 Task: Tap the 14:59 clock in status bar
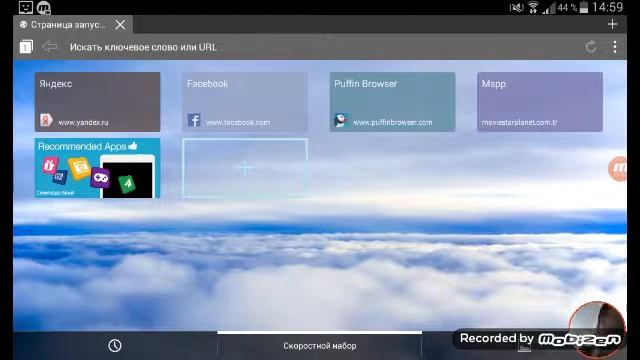[608, 7]
